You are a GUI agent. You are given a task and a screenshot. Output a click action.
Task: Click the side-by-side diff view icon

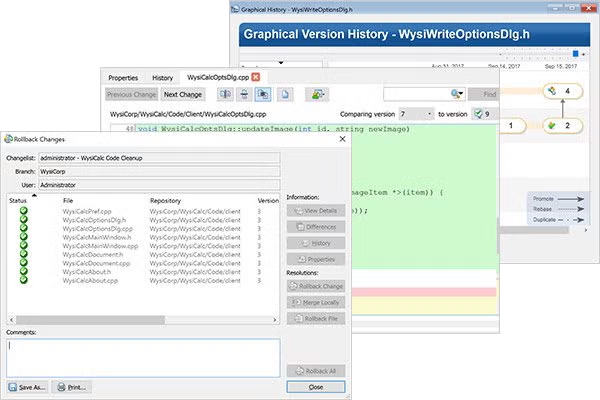(222, 94)
